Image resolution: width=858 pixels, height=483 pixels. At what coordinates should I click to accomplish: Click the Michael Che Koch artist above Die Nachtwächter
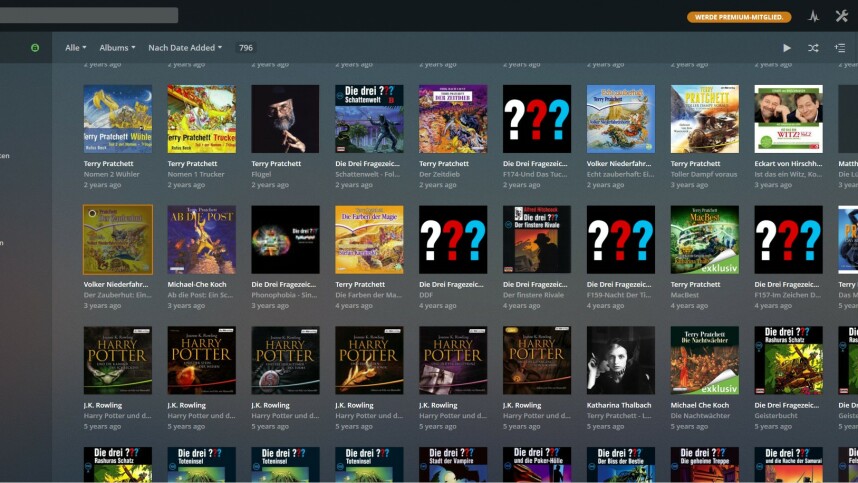click(700, 405)
